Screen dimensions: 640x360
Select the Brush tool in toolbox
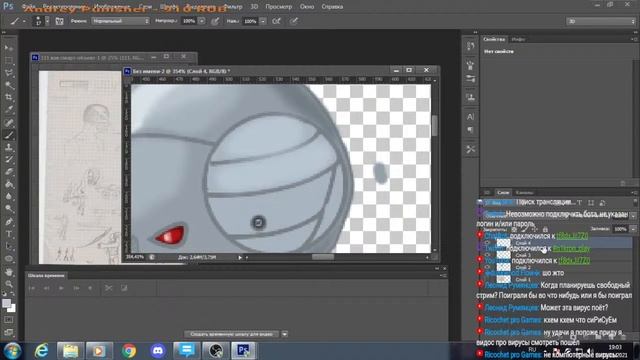pos(9,135)
